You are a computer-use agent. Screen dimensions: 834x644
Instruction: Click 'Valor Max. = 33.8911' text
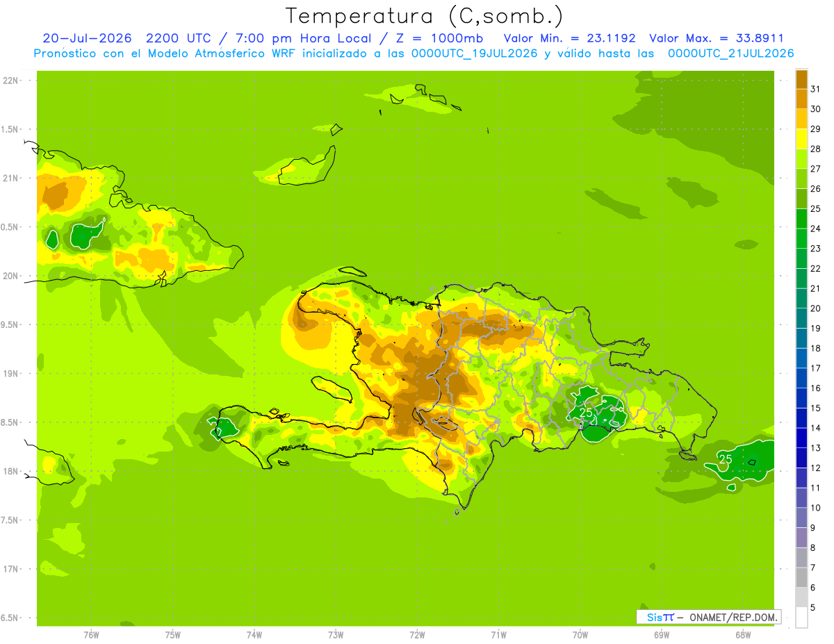coord(717,38)
